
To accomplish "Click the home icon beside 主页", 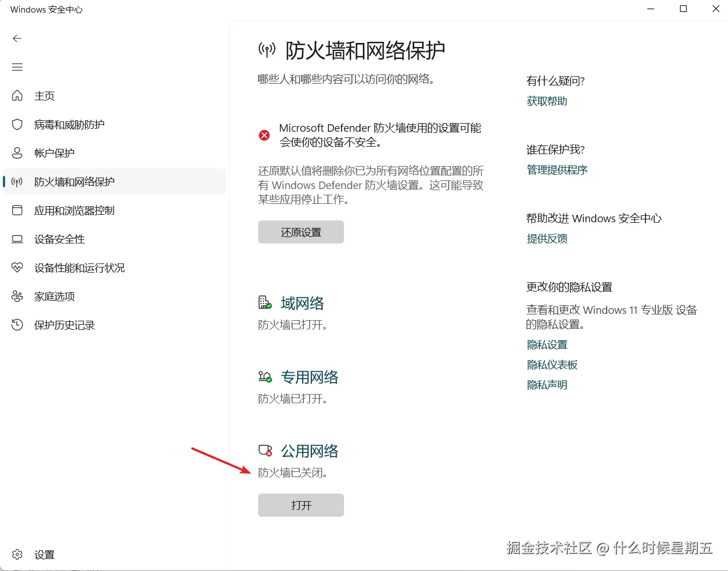I will pyautogui.click(x=17, y=96).
